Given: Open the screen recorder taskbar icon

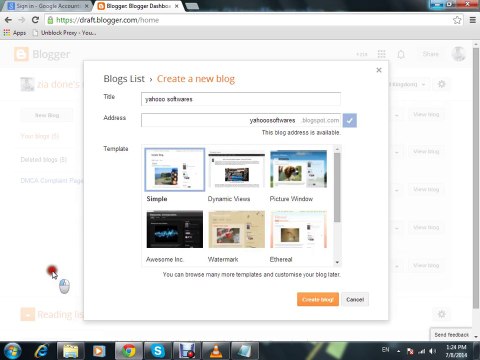Looking at the screenshot, I should (186, 351).
